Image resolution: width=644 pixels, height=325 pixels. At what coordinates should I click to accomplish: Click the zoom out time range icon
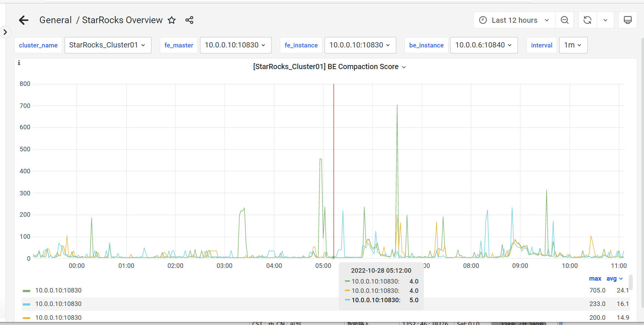[565, 20]
